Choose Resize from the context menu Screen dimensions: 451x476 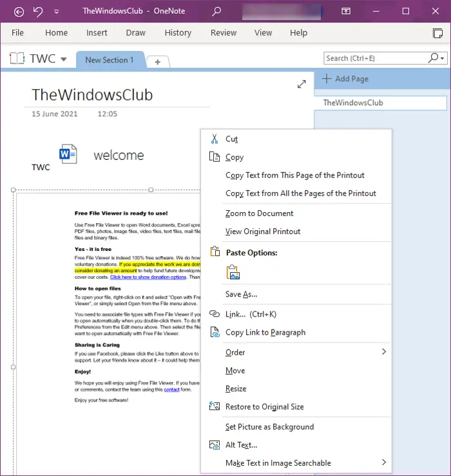point(296,389)
